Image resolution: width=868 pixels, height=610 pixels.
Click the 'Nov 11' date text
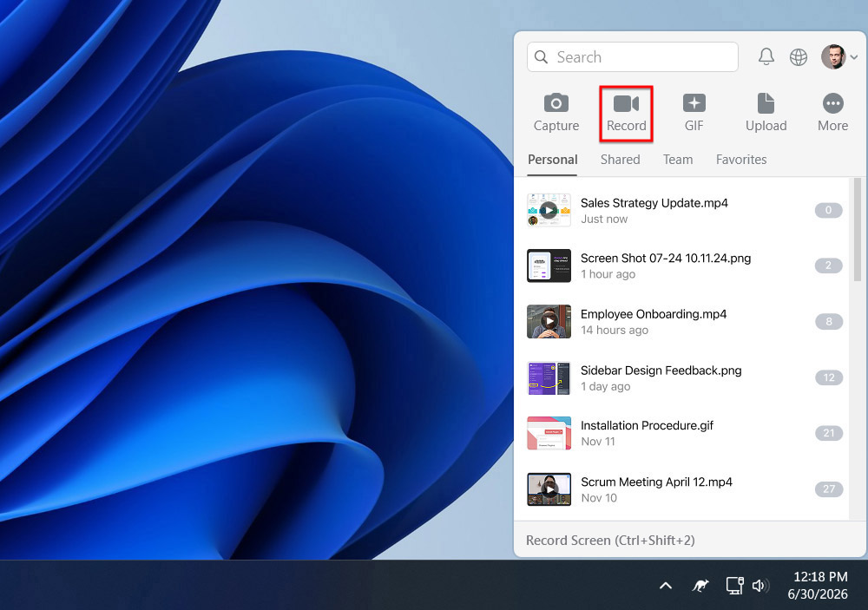click(598, 442)
